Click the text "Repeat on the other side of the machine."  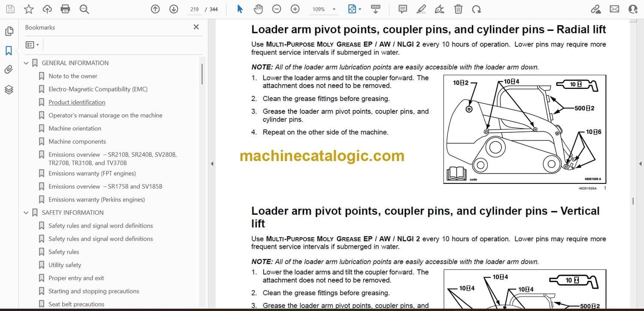[325, 132]
